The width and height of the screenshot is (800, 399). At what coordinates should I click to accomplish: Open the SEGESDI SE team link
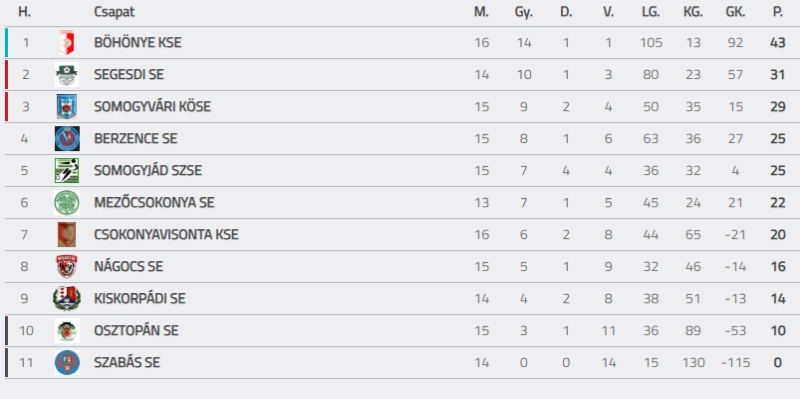129,74
